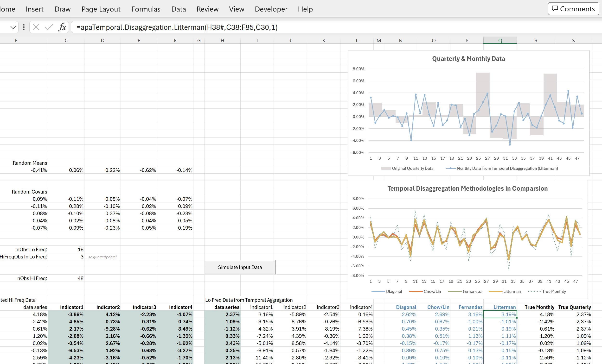Screen dimensions: 602x364
Task: Confirm formula with the checkmark icon
Action: (49, 27)
